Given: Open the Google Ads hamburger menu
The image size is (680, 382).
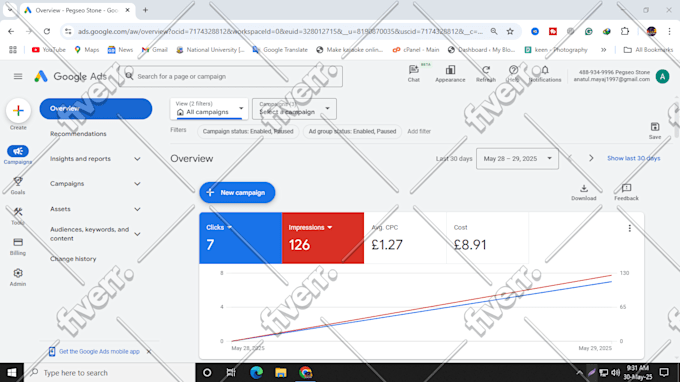Looking at the screenshot, I should coord(18,76).
